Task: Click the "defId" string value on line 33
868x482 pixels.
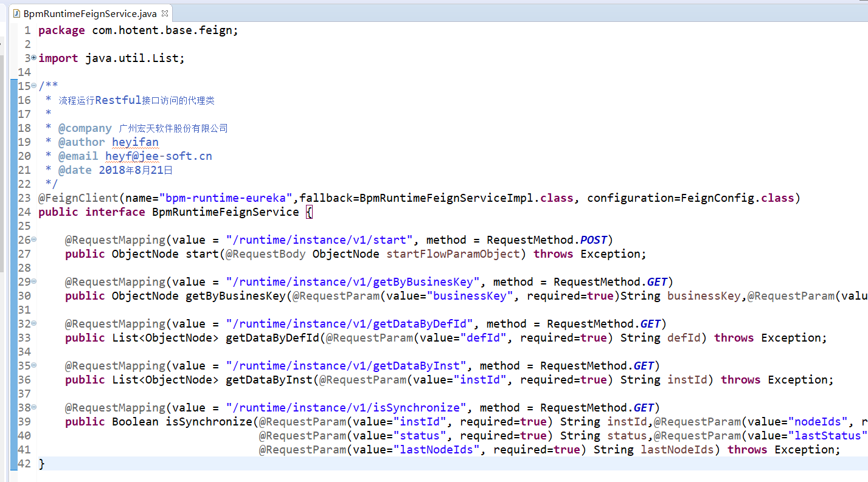Action: pyautogui.click(x=484, y=338)
